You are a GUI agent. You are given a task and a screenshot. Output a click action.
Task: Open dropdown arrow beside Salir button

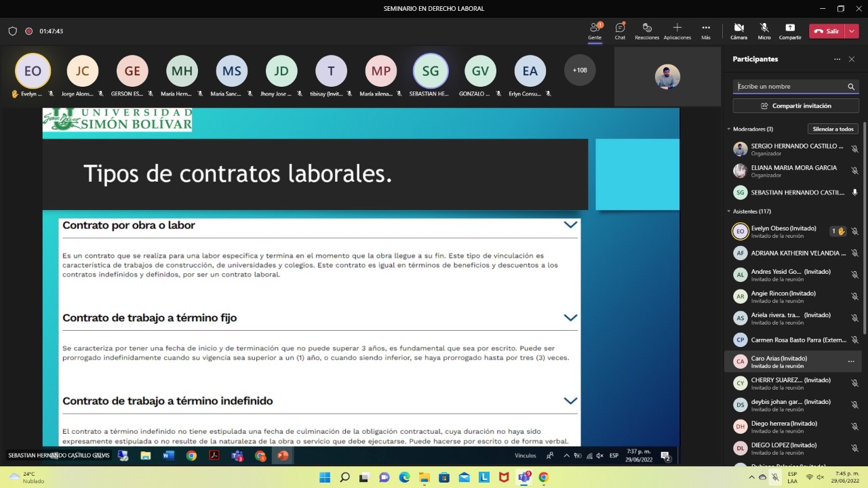[x=852, y=31]
